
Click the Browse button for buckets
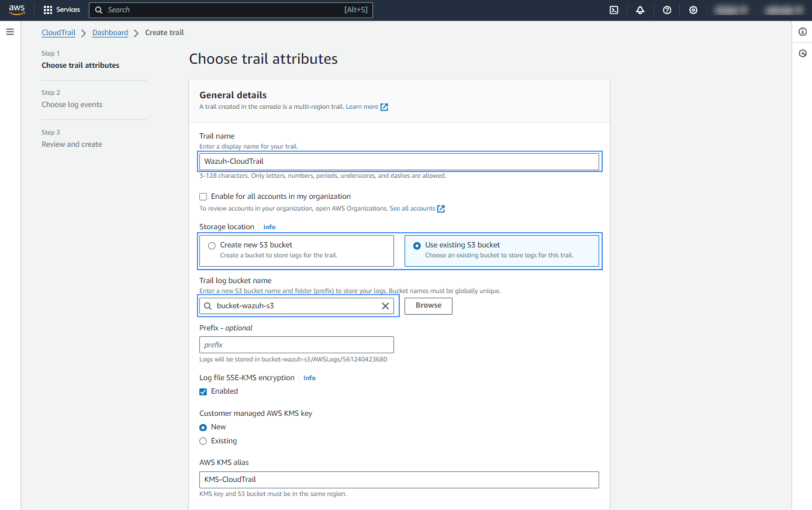click(x=428, y=306)
